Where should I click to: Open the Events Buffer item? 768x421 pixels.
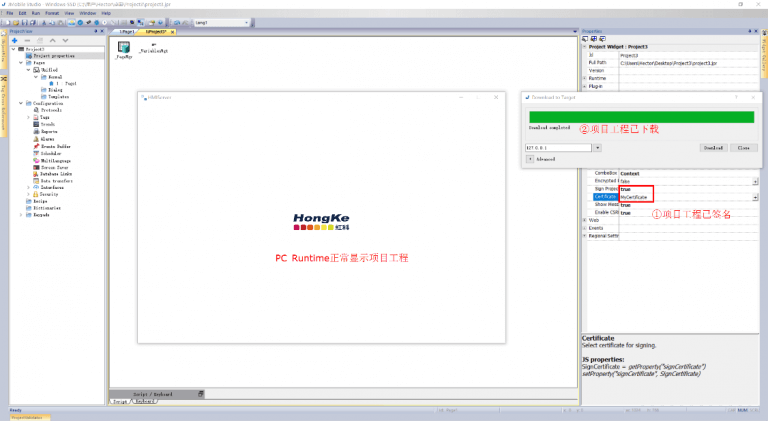56,145
